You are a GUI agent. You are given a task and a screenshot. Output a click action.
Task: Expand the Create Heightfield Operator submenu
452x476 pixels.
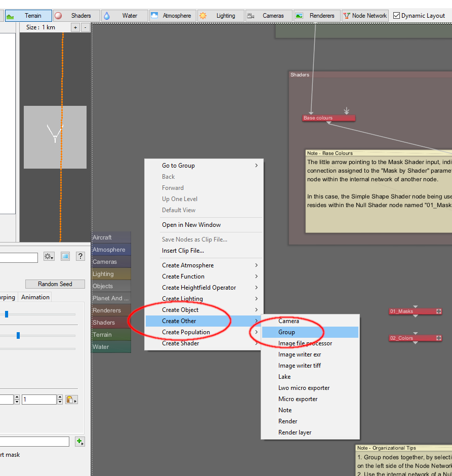coord(204,288)
